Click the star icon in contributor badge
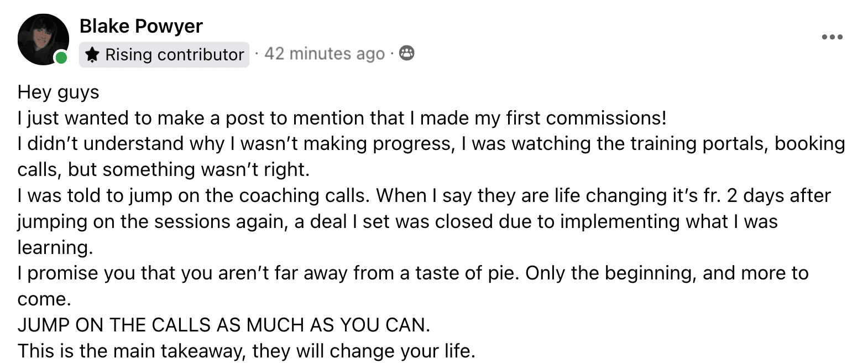 pos(93,54)
